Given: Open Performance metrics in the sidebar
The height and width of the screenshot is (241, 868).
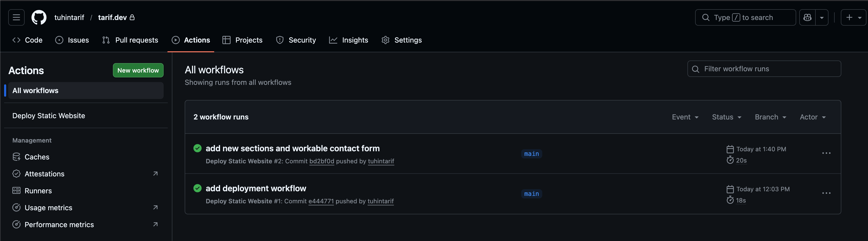Looking at the screenshot, I should (59, 225).
